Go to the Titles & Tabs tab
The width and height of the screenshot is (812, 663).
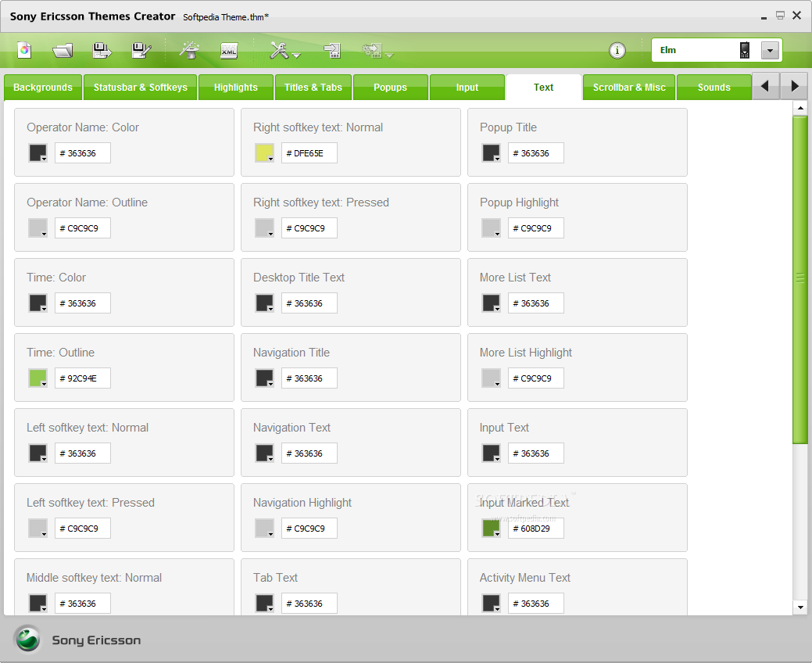click(313, 87)
